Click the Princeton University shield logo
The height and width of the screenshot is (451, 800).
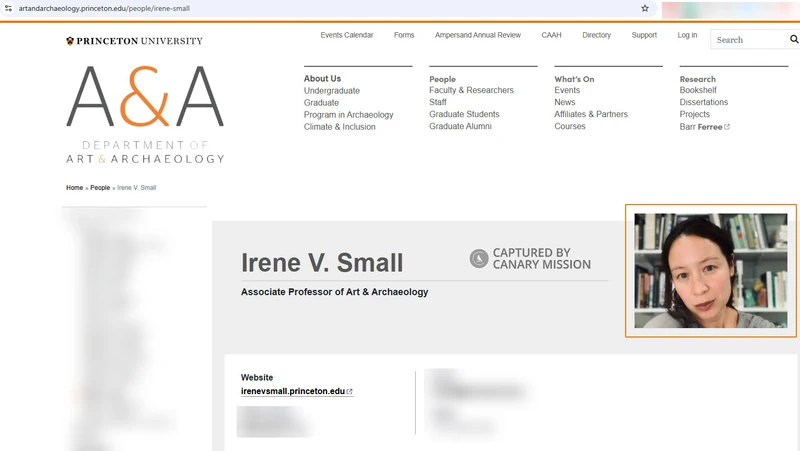click(70, 41)
